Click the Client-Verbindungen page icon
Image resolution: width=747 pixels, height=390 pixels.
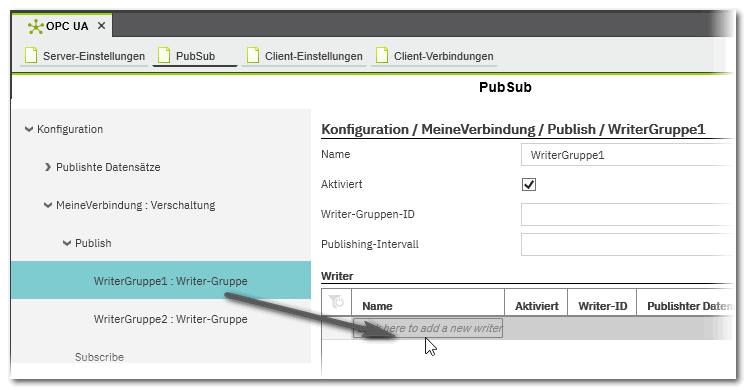(382, 55)
